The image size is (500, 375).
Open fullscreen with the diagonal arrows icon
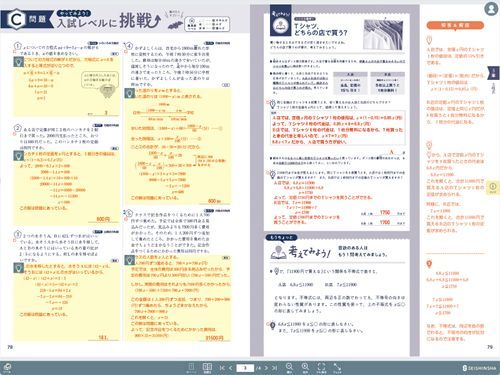[x=337, y=367]
